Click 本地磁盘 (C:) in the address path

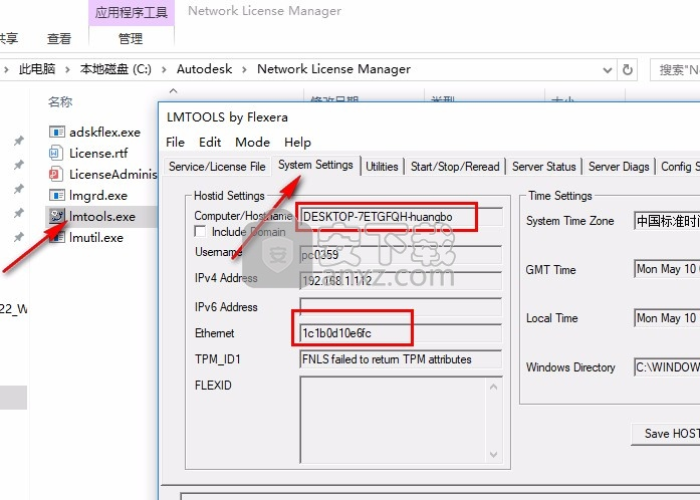pos(116,69)
